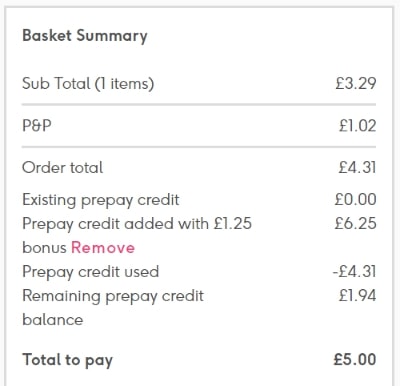Click the Basket Summary heading
The height and width of the screenshot is (386, 400).
point(85,36)
